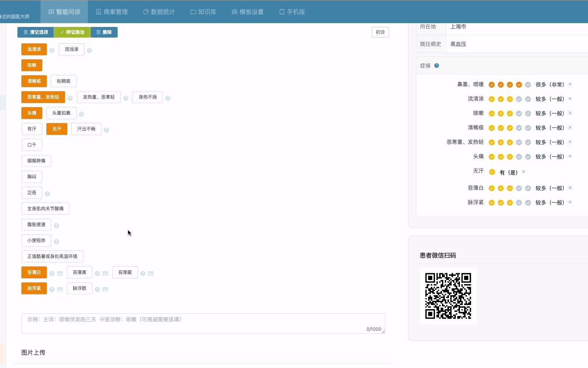Screen dimensions: 588x368
Task: Open help icon next to 恶寒重、发热轻 tag
Action: (70, 98)
